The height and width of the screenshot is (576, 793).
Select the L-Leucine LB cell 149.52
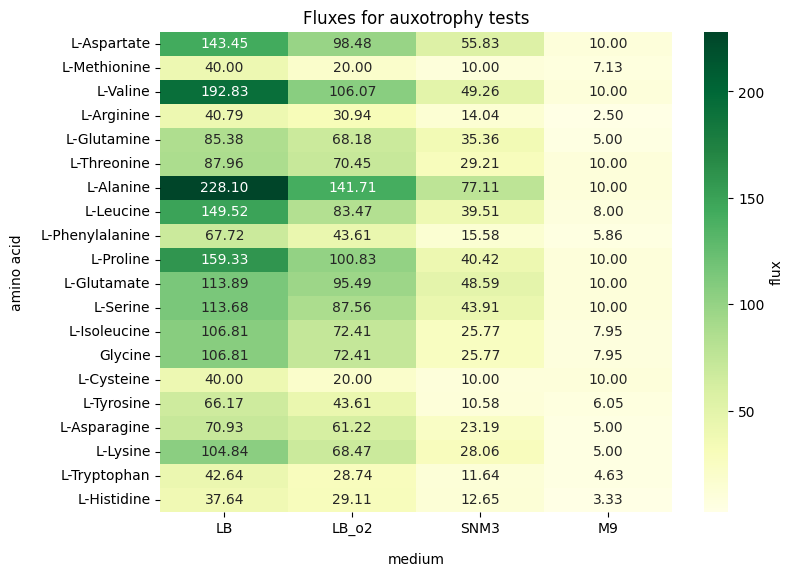(224, 211)
